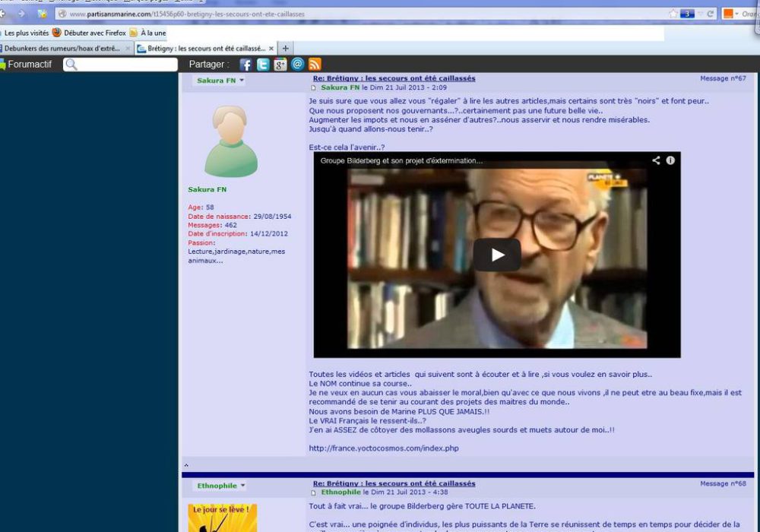
Task: Bookmark this page with the star icon
Action: tap(673, 14)
